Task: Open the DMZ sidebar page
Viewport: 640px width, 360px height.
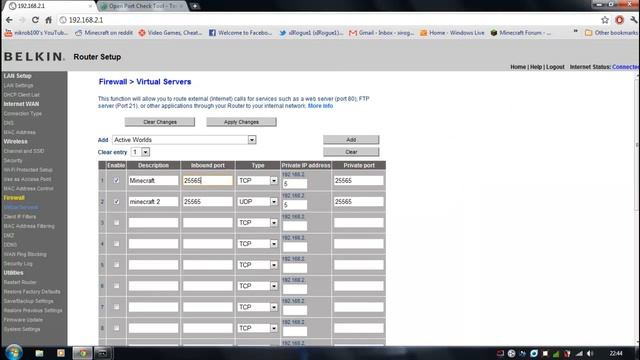Action: pos(9,236)
